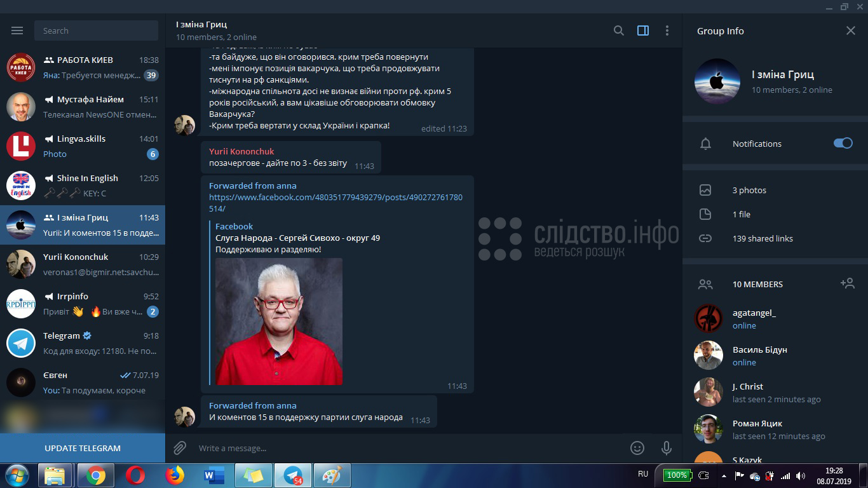868x488 pixels.
Task: Open the Lingva.skills channel
Action: pyautogui.click(x=83, y=146)
